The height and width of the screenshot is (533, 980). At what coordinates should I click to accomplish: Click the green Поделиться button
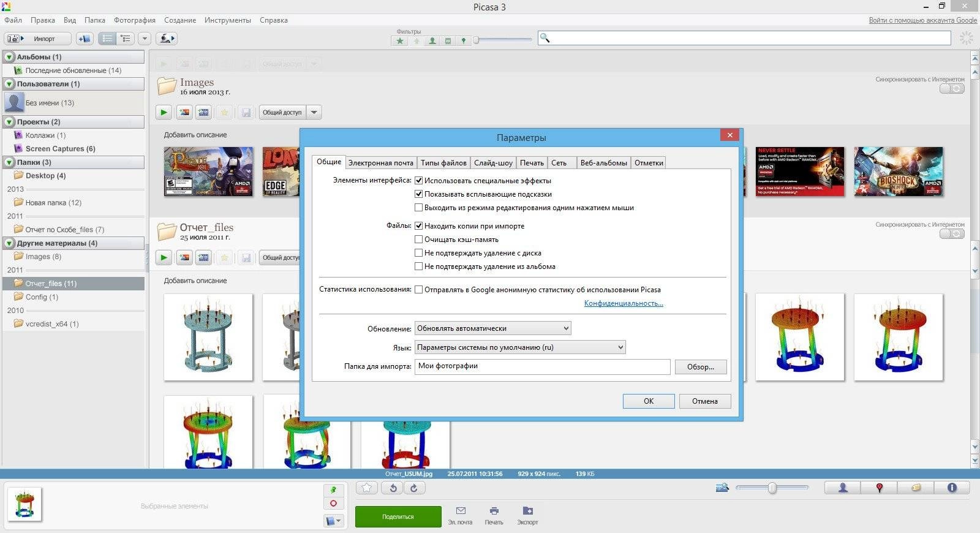click(398, 516)
